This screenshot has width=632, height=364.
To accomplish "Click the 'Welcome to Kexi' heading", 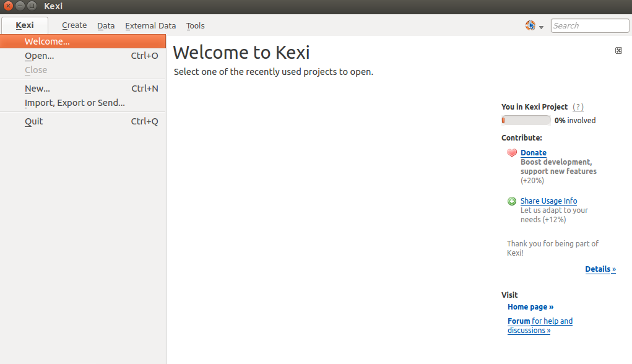I will 241,53.
